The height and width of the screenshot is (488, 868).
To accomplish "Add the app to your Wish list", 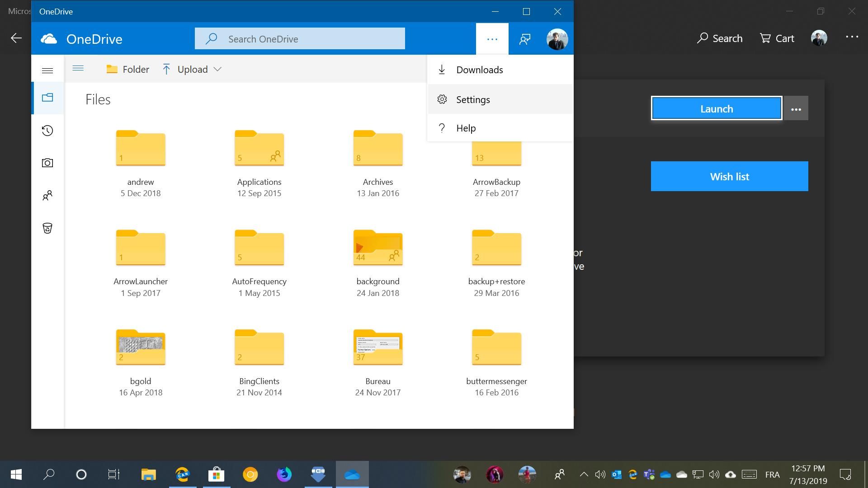I will pyautogui.click(x=729, y=176).
